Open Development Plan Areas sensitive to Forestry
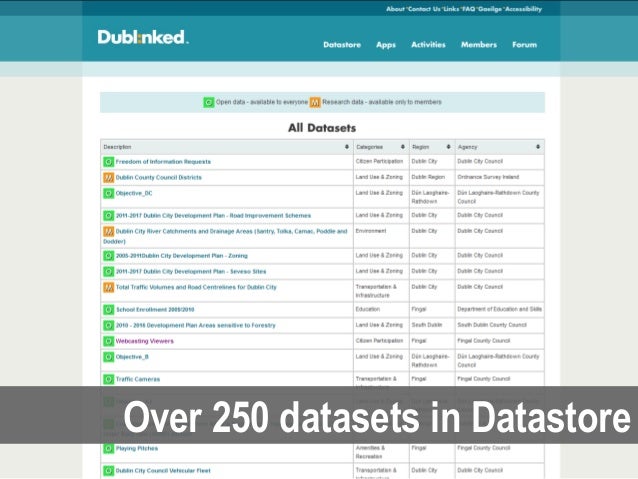The image size is (638, 479). pos(196,326)
